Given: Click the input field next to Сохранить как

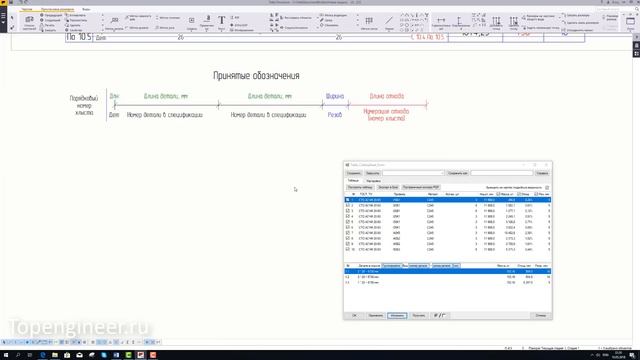Looking at the screenshot, I should coord(502,173).
